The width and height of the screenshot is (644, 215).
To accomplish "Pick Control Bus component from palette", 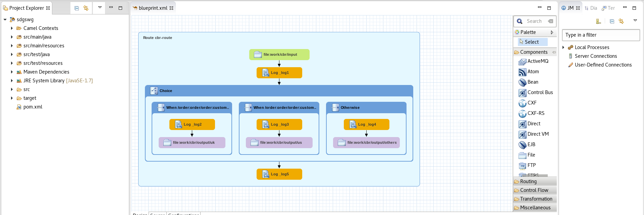I will (536, 93).
